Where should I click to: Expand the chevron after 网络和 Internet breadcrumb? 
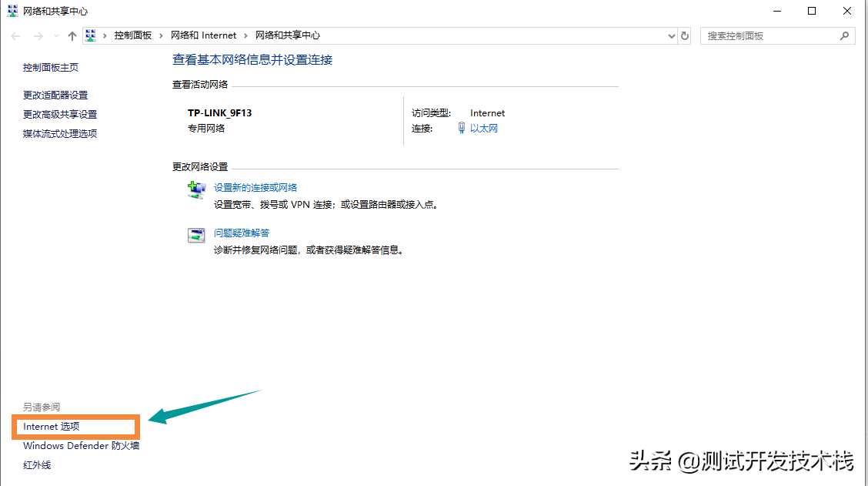tap(246, 35)
